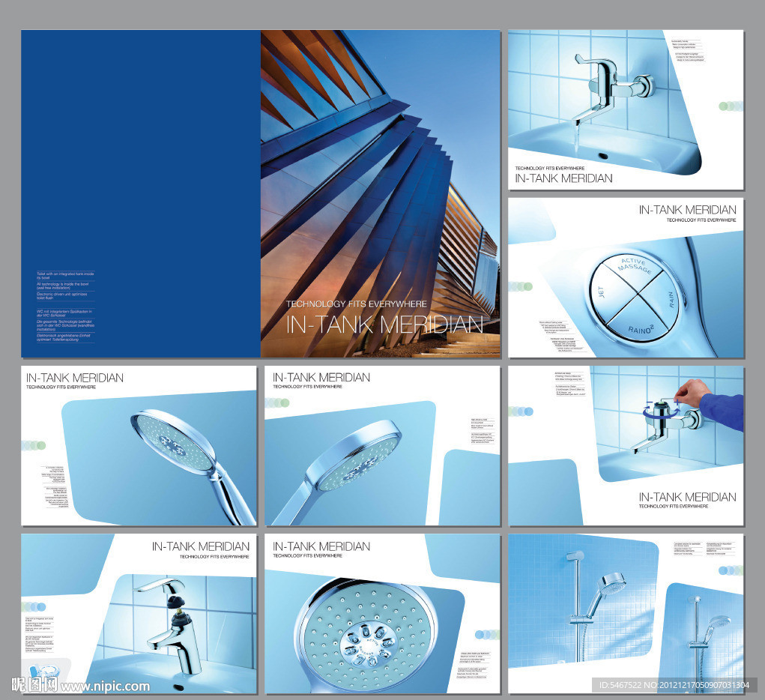
Task: Click TECHNOLOGY FITS EVERYWHERE on the cover photo
Action: point(356,304)
